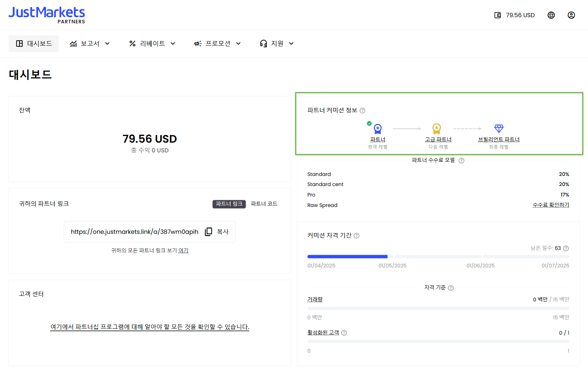Viewport: 588px width, 378px height.
Task: Click the 수수료 확인하기 link
Action: point(551,205)
